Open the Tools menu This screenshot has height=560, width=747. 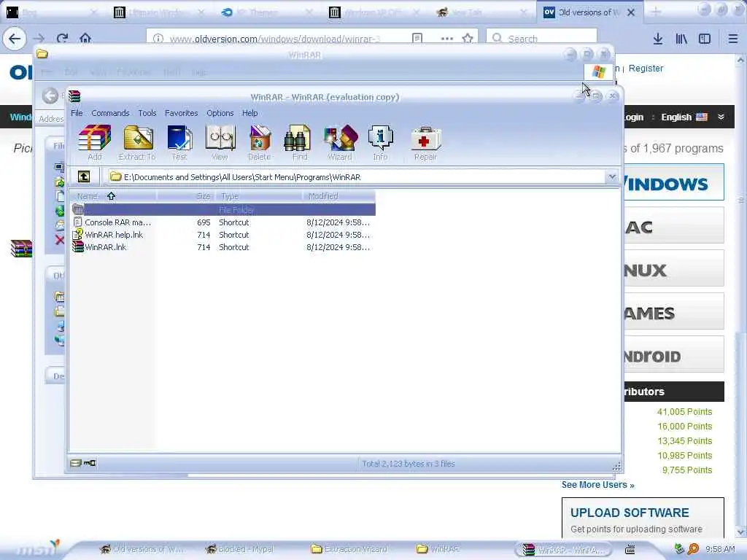(147, 113)
